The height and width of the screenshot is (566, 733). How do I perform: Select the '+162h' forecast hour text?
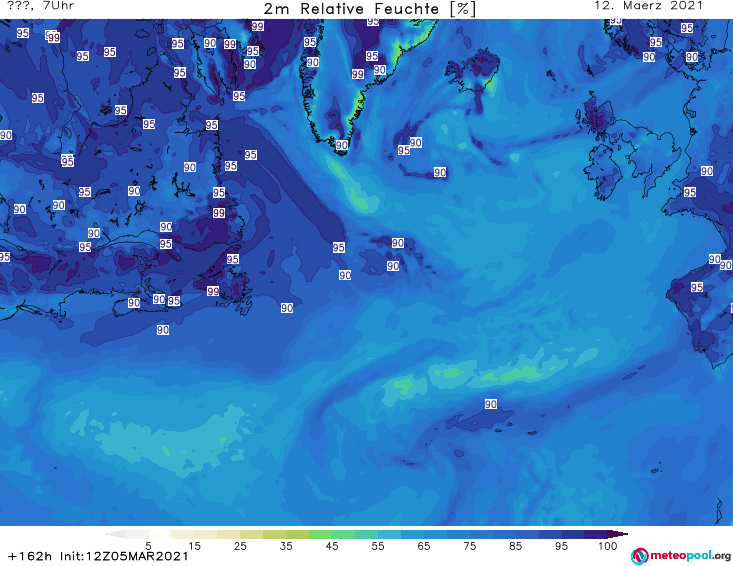point(30,556)
